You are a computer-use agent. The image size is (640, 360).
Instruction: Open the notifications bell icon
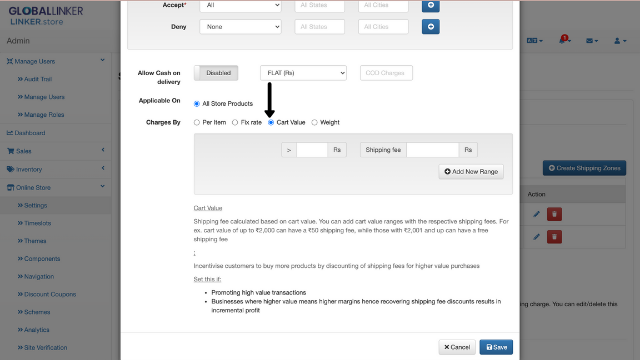pos(564,40)
